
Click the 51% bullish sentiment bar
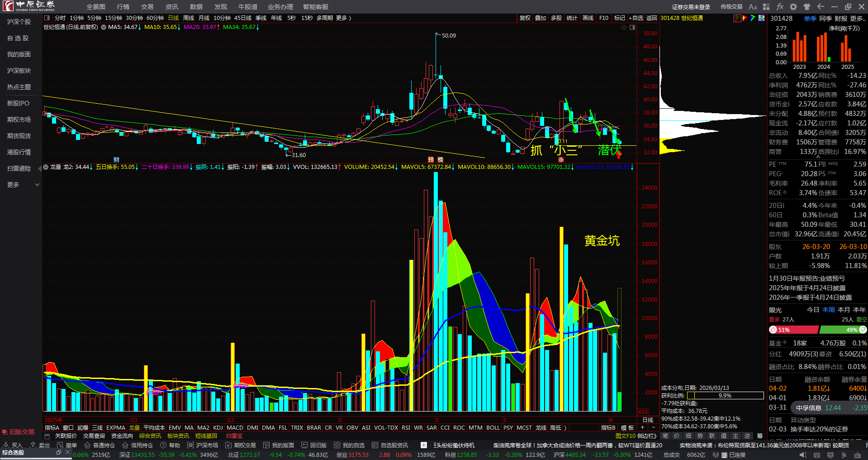pyautogui.click(x=793, y=330)
